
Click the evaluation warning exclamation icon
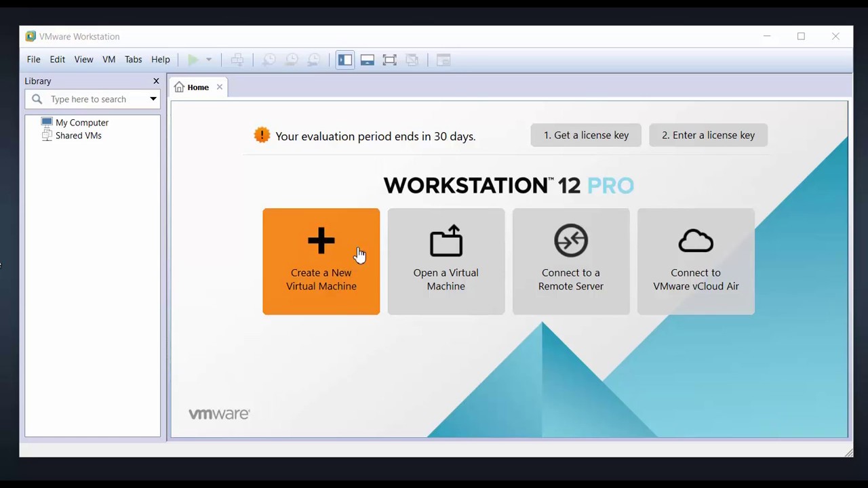pyautogui.click(x=262, y=136)
